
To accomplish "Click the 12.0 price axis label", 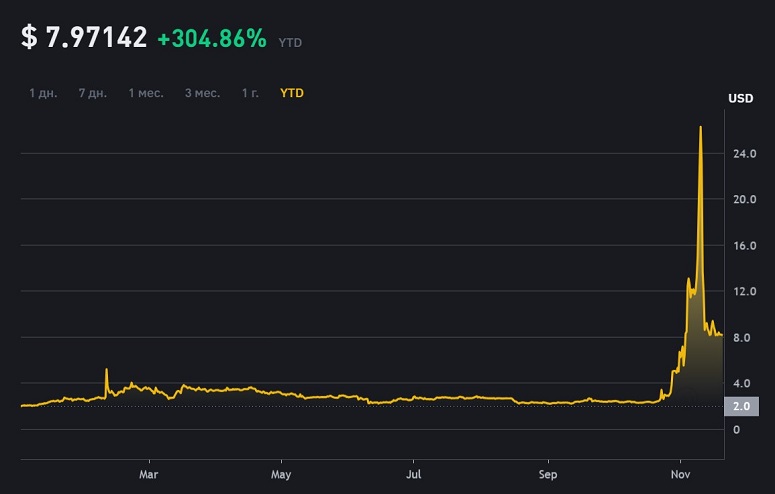I will 744,292.
